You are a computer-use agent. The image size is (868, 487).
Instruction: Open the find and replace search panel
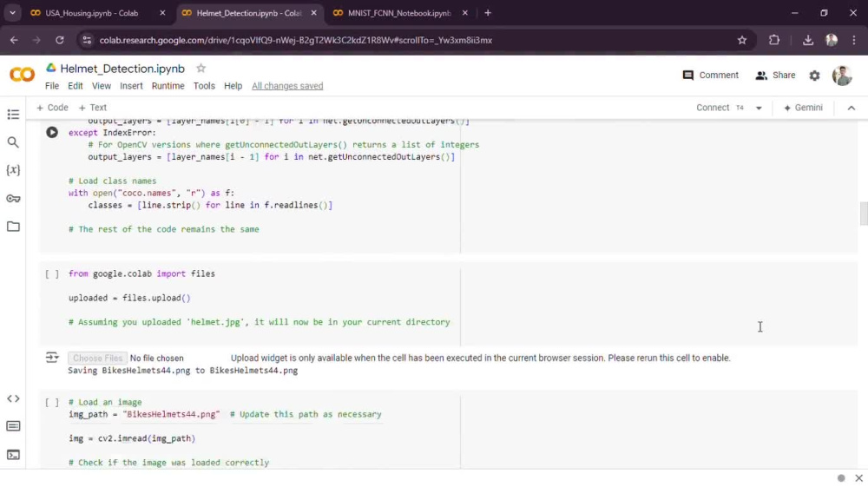click(13, 142)
